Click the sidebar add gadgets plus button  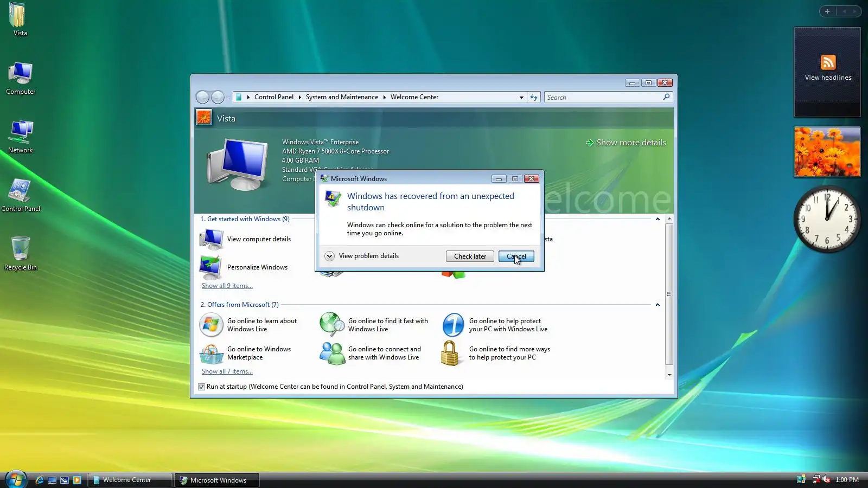[x=827, y=11]
